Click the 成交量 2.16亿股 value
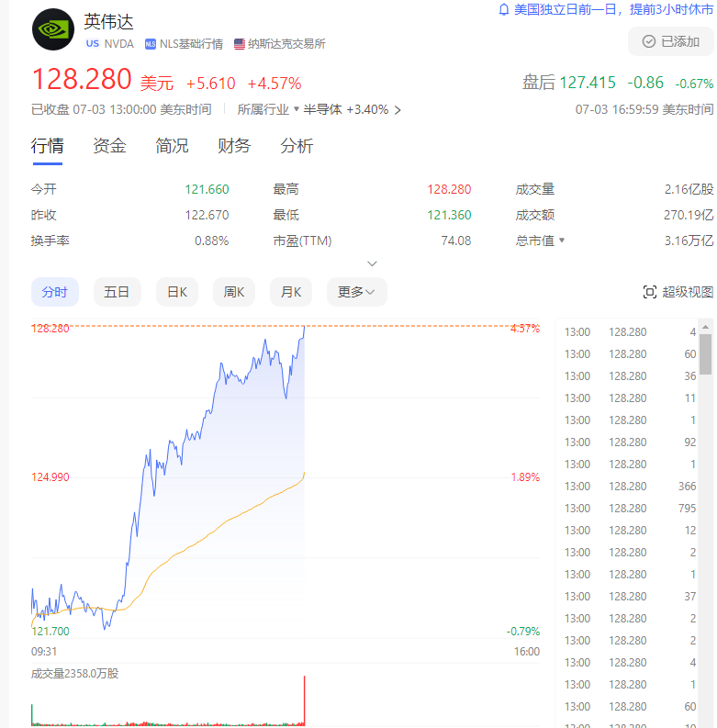 pyautogui.click(x=689, y=189)
